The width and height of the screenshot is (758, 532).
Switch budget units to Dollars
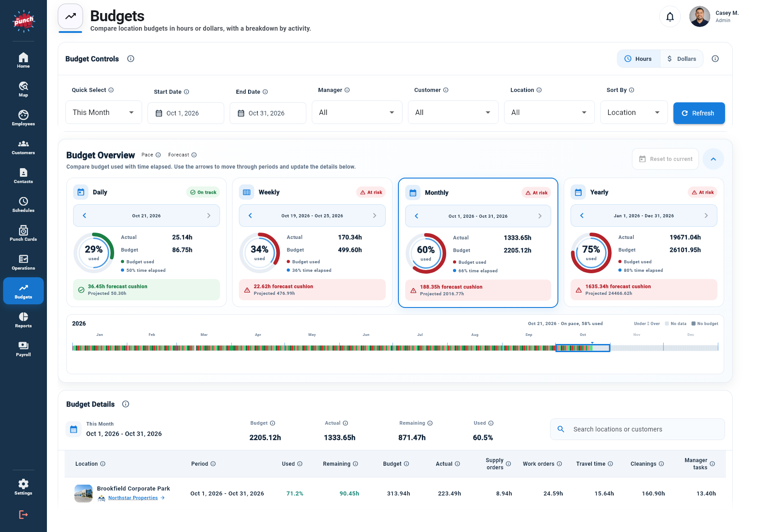682,59
